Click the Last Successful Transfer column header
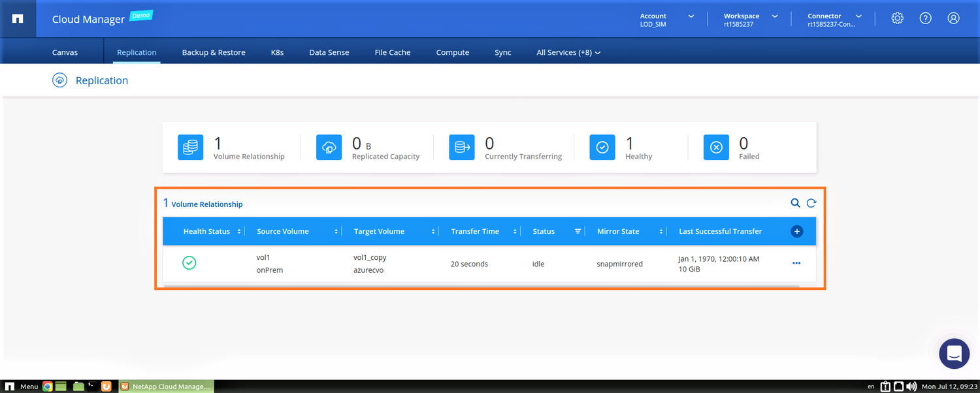Screen dimensions: 980x393 click(x=720, y=231)
